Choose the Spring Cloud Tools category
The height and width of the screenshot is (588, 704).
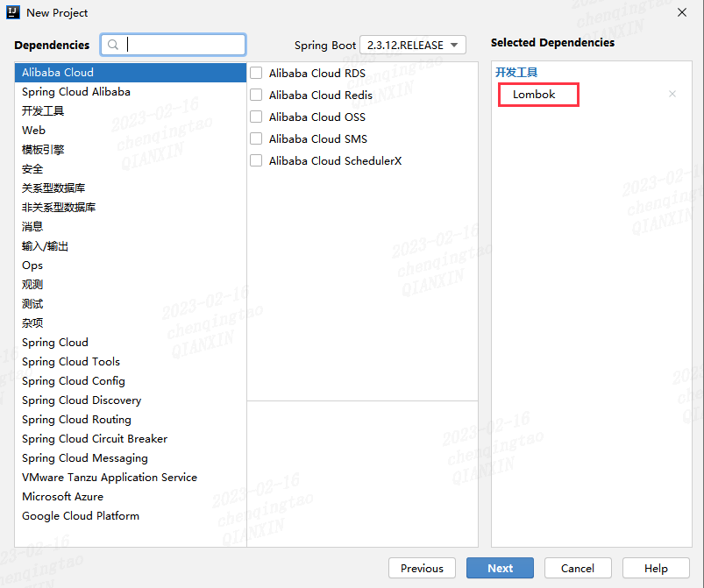tap(131, 362)
